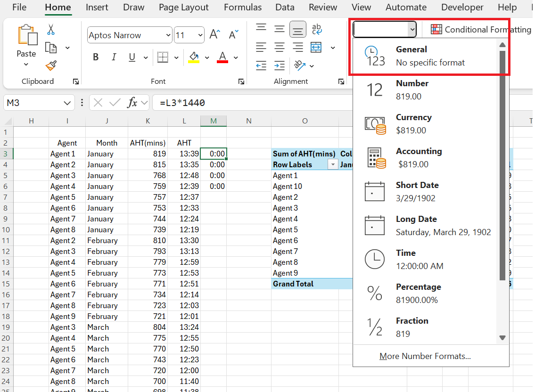Click Merge & Center icon
Viewport: 543px width, 392px height.
[x=316, y=47]
